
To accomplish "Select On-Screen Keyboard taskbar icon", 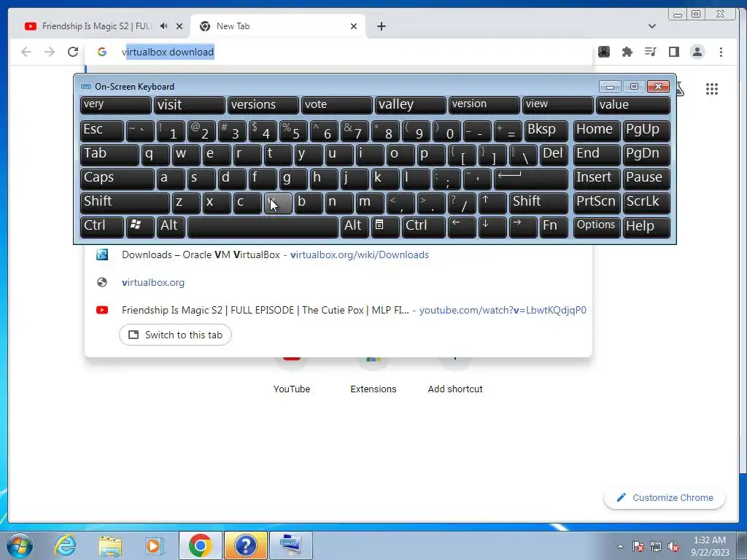I will (x=290, y=545).
